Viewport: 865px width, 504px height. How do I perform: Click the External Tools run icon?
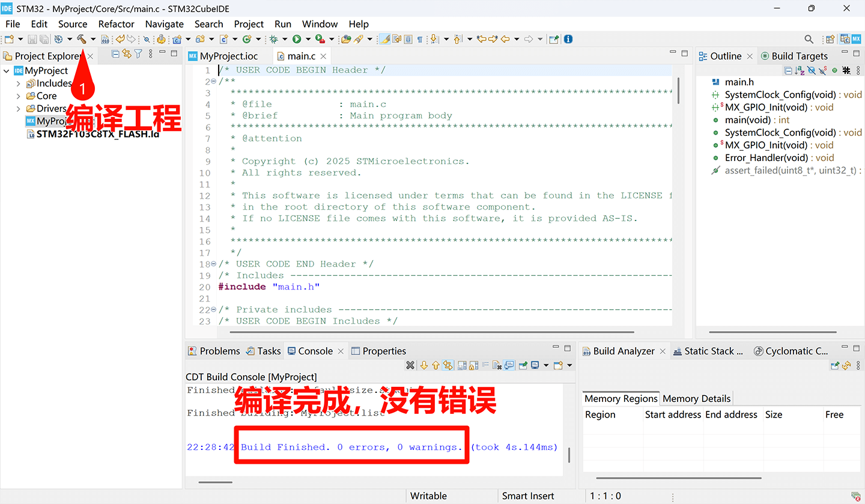(x=320, y=39)
